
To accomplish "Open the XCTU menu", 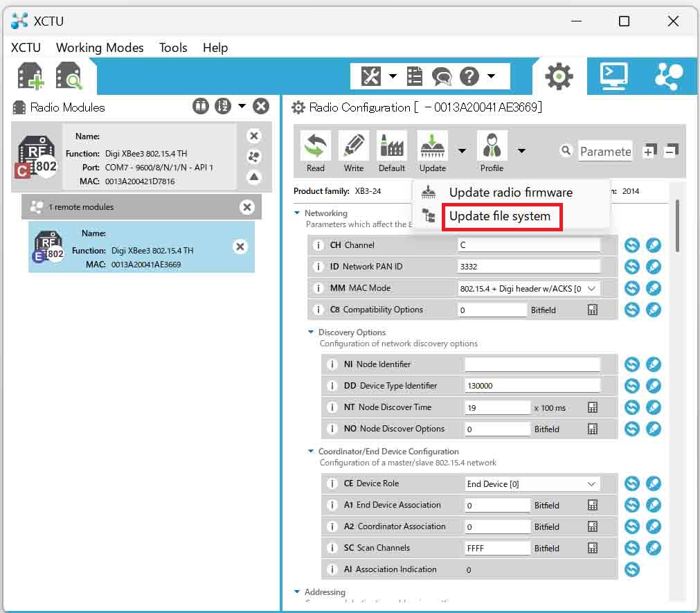I will tap(26, 48).
